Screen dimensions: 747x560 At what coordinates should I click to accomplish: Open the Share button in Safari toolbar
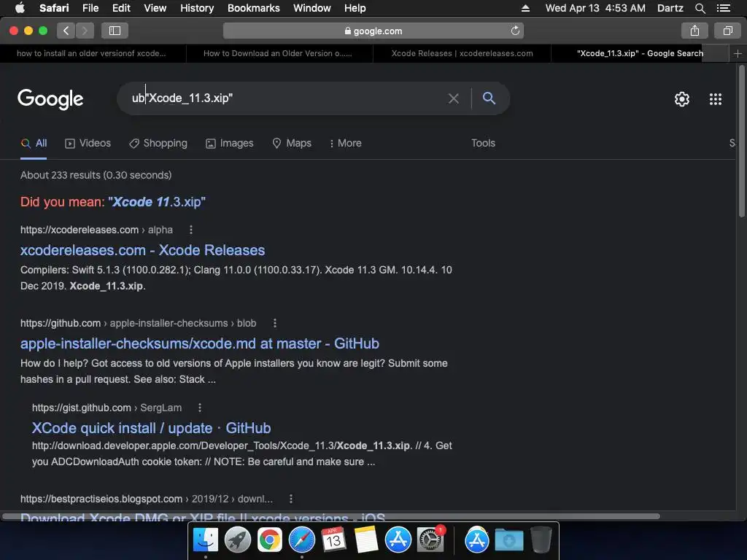point(694,31)
